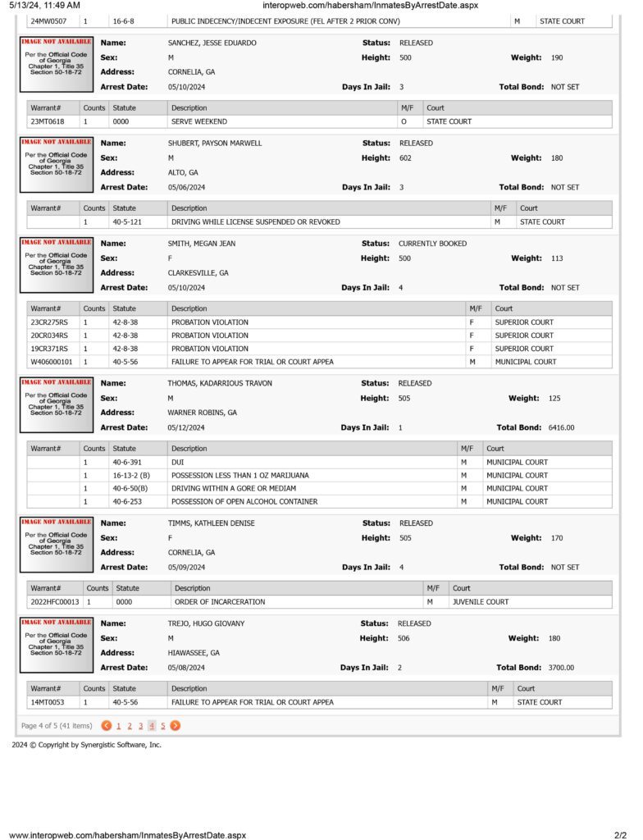Go to next page using orange arrow
Viewport: 643px width, 840px height.
click(x=176, y=725)
